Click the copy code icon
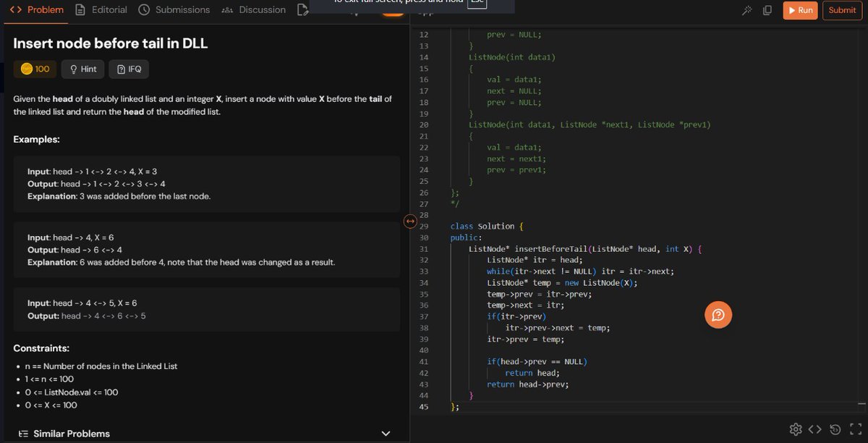The width and height of the screenshot is (868, 443). pyautogui.click(x=767, y=10)
